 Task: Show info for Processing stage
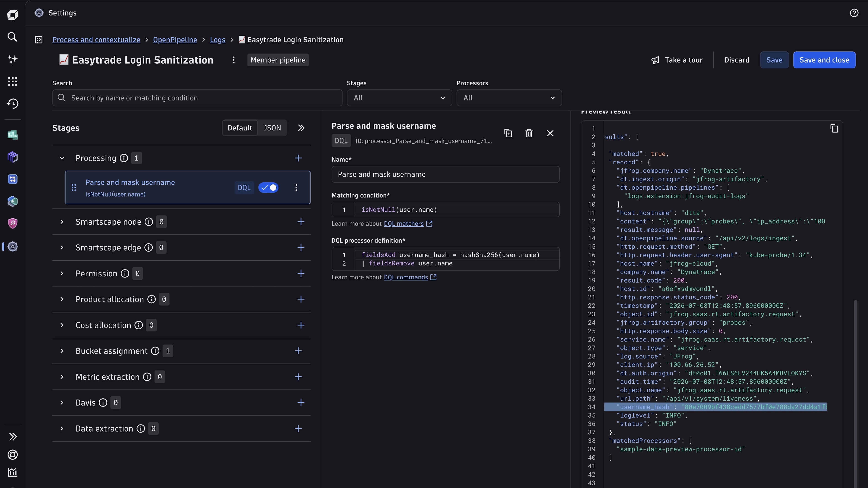pos(124,158)
